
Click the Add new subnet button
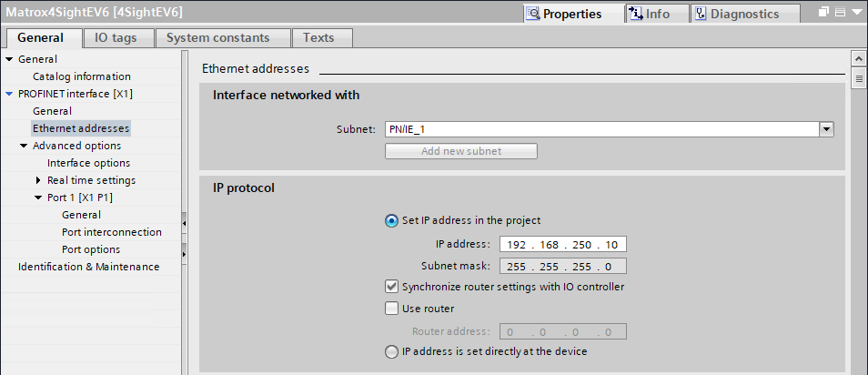click(x=461, y=151)
